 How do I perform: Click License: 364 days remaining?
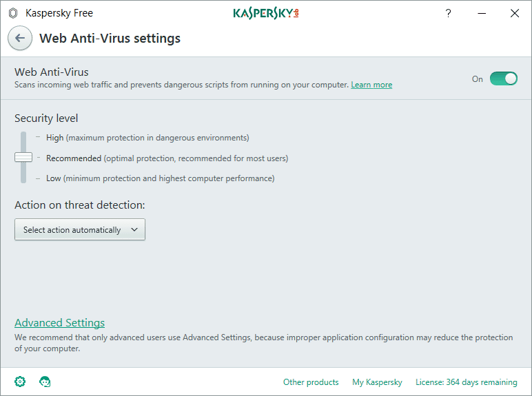(x=466, y=382)
